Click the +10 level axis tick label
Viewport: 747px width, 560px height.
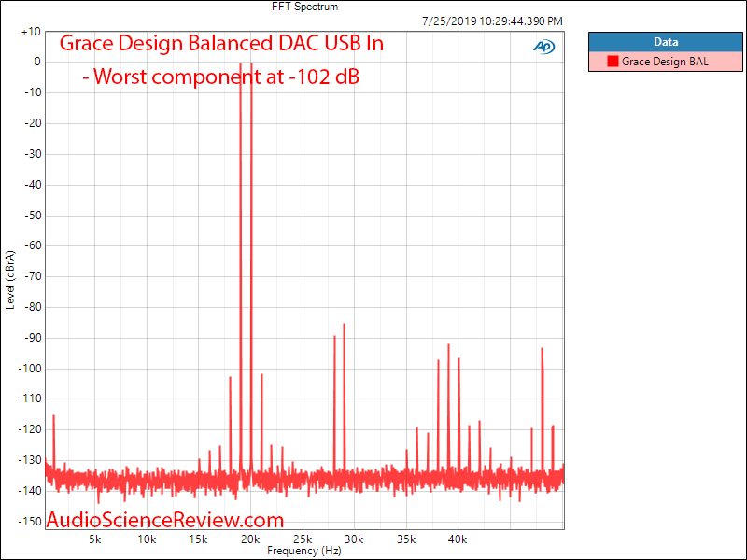(31, 32)
